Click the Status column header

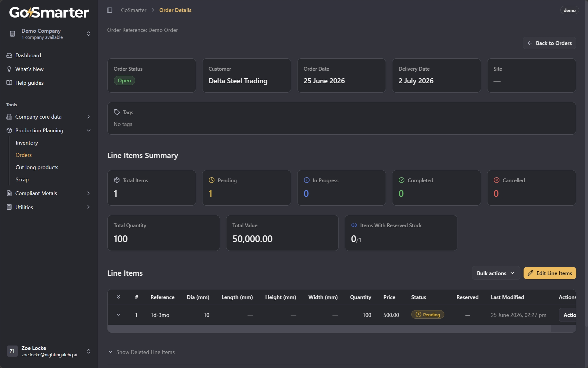point(419,297)
